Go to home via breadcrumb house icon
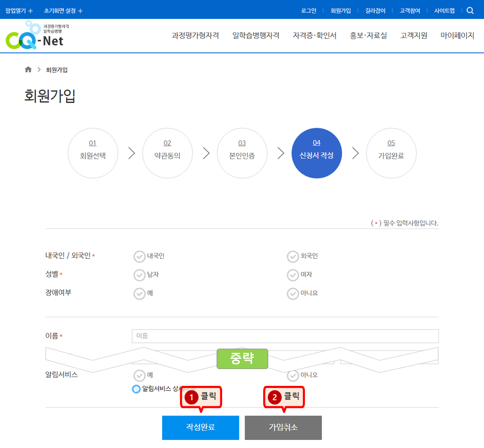 pos(28,69)
